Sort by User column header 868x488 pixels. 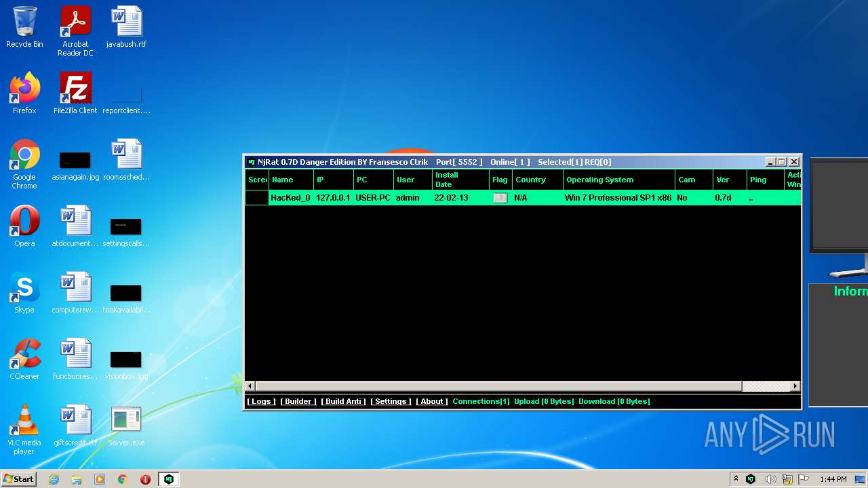tap(412, 180)
